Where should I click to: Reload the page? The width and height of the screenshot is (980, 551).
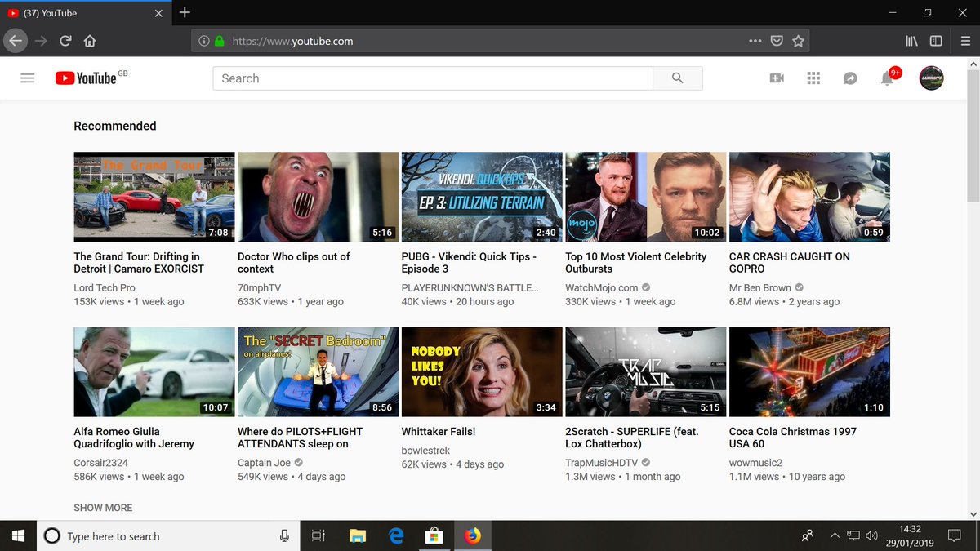click(65, 41)
